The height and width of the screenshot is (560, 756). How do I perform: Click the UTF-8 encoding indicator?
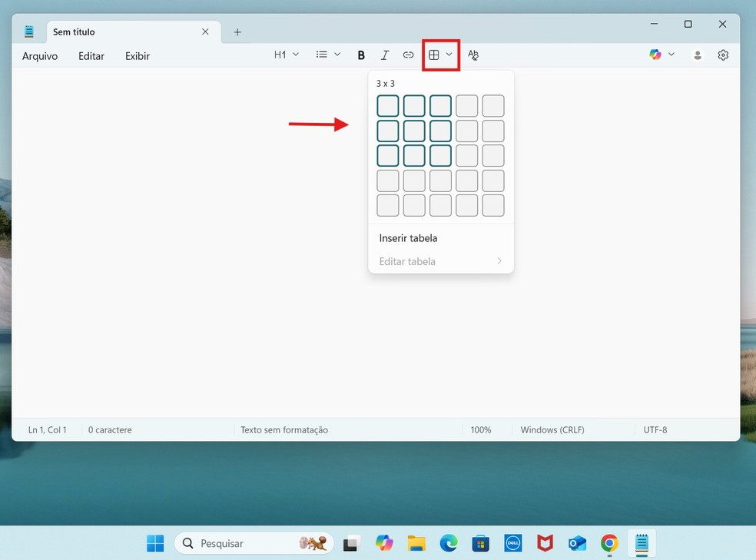coord(655,430)
